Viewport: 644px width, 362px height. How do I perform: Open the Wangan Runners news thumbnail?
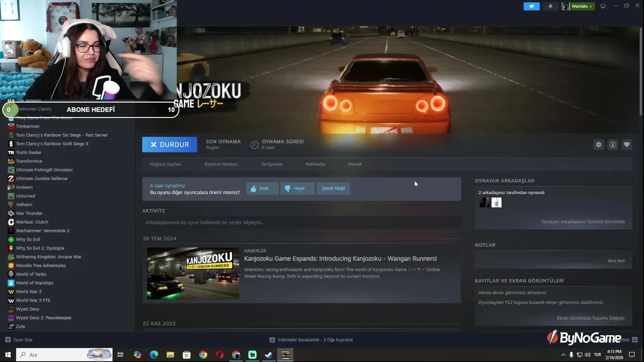point(193,273)
